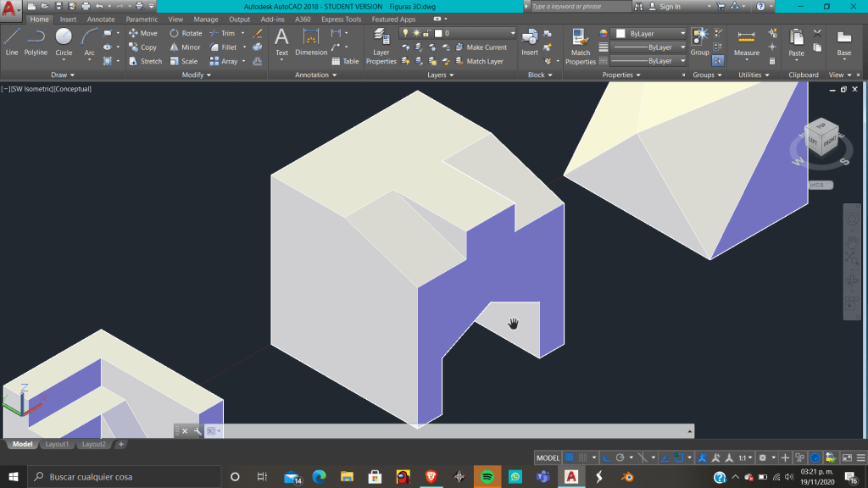The image size is (868, 488).
Task: Activate the Match Properties tool
Action: pyautogui.click(x=581, y=46)
